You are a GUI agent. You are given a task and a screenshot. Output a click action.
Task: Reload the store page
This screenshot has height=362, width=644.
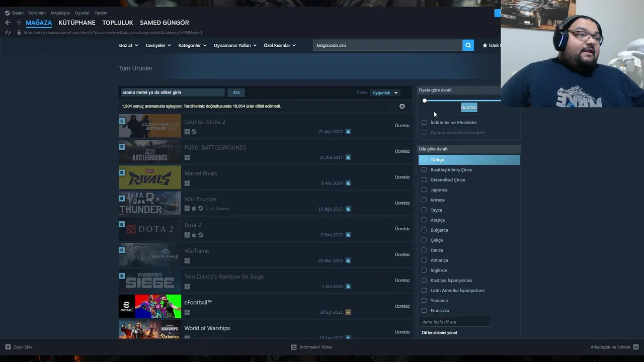point(8,33)
